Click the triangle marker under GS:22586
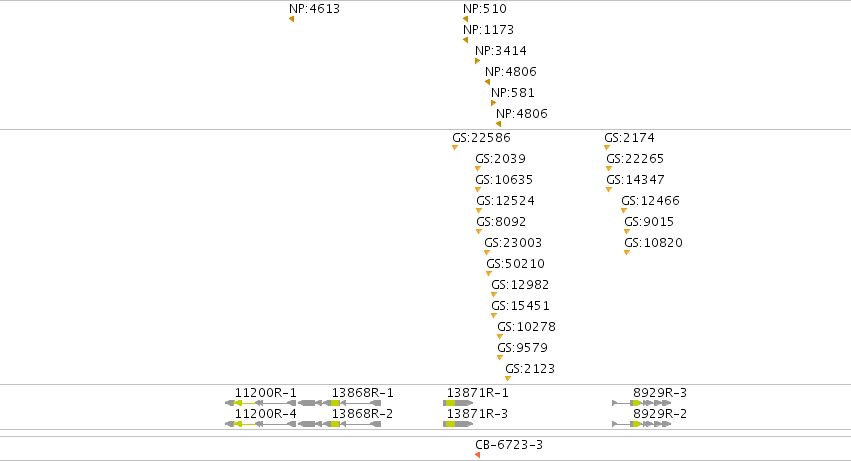Viewport: 851px width, 461px height. point(455,148)
